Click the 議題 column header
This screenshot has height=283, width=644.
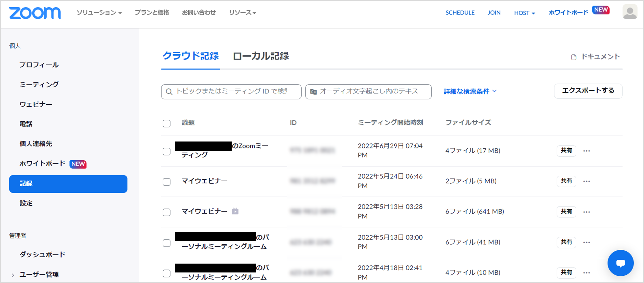click(188, 123)
